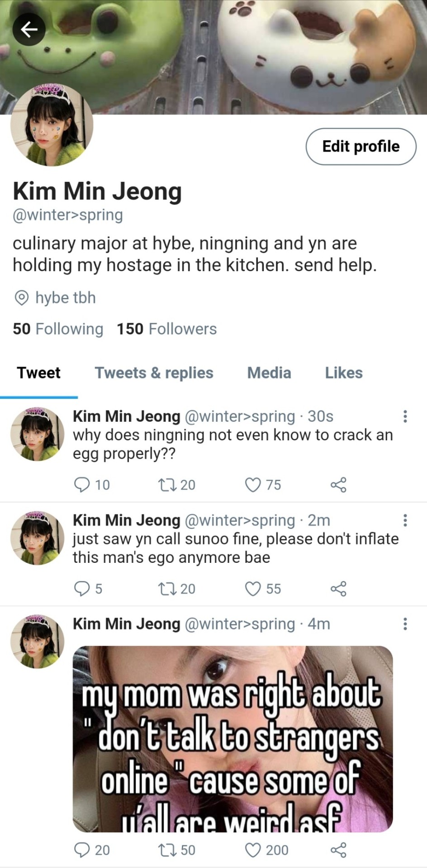Tap the back arrow button
427x868 pixels.
29,30
